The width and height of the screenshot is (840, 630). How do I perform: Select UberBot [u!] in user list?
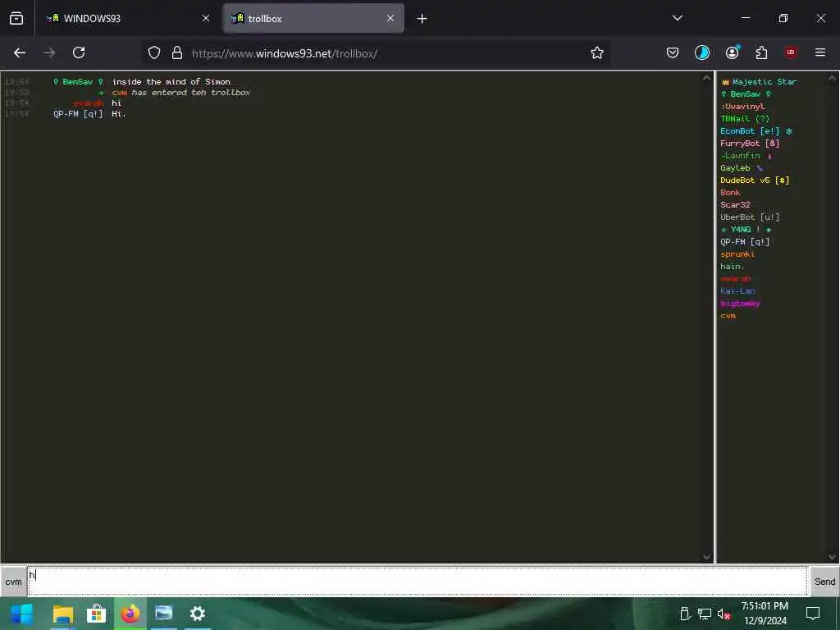pos(750,217)
